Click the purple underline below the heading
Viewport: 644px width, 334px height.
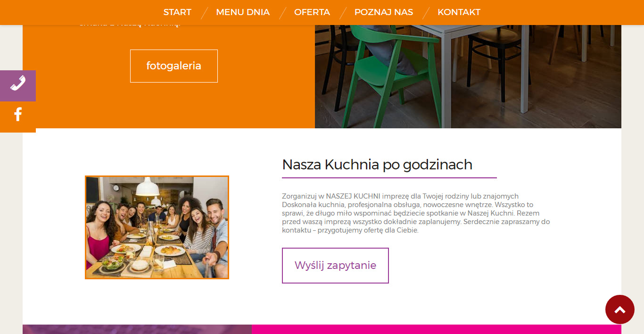(x=389, y=178)
